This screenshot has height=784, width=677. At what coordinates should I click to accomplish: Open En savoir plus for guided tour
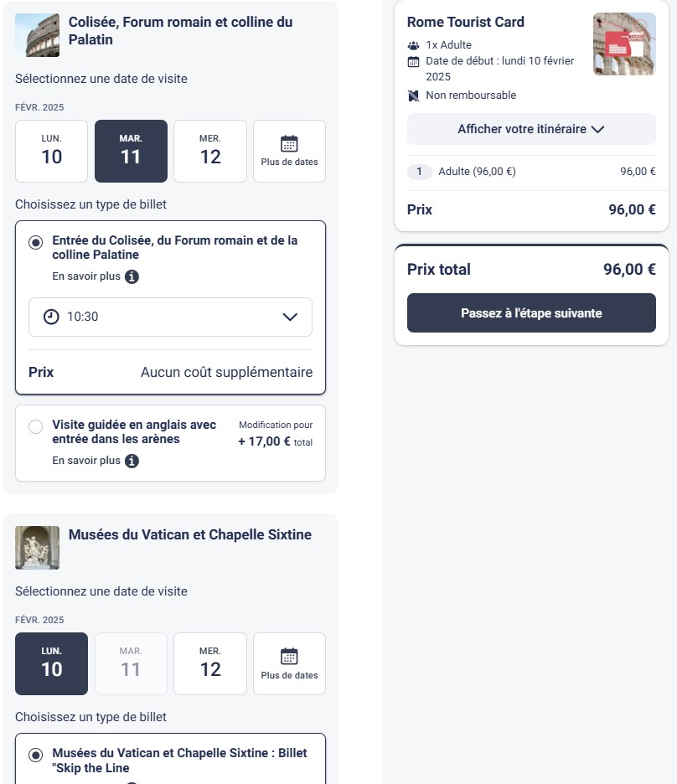point(86,462)
